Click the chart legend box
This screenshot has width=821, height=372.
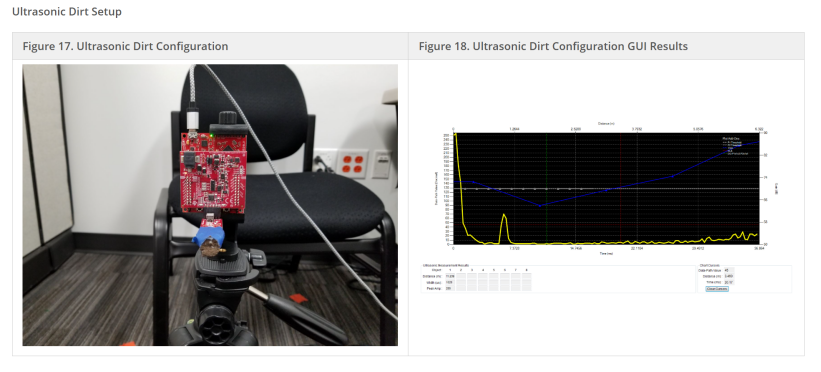[x=736, y=146]
